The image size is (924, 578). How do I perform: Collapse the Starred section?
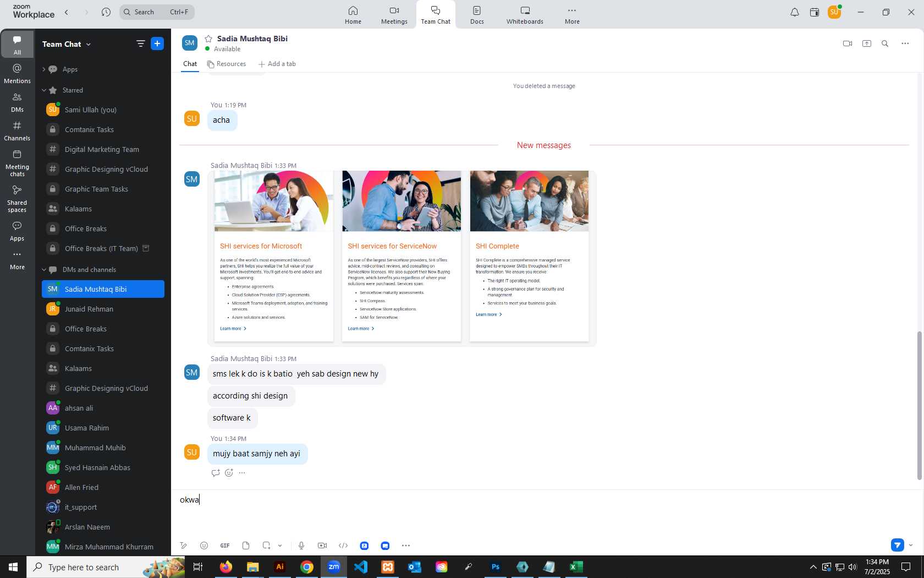click(x=43, y=90)
